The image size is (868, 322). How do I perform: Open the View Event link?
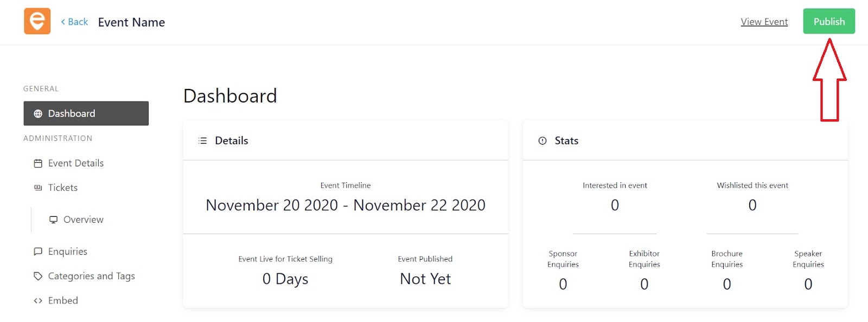coord(764,22)
